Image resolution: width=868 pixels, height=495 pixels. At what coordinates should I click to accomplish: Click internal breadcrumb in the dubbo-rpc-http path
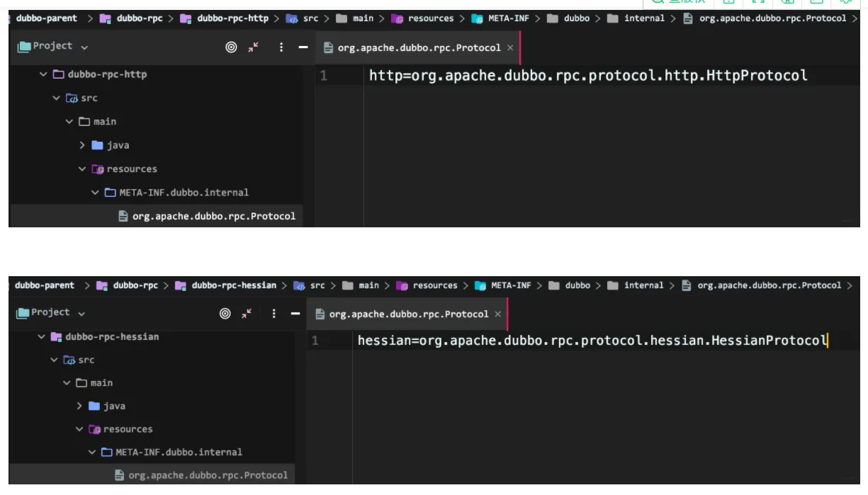pyautogui.click(x=636, y=18)
